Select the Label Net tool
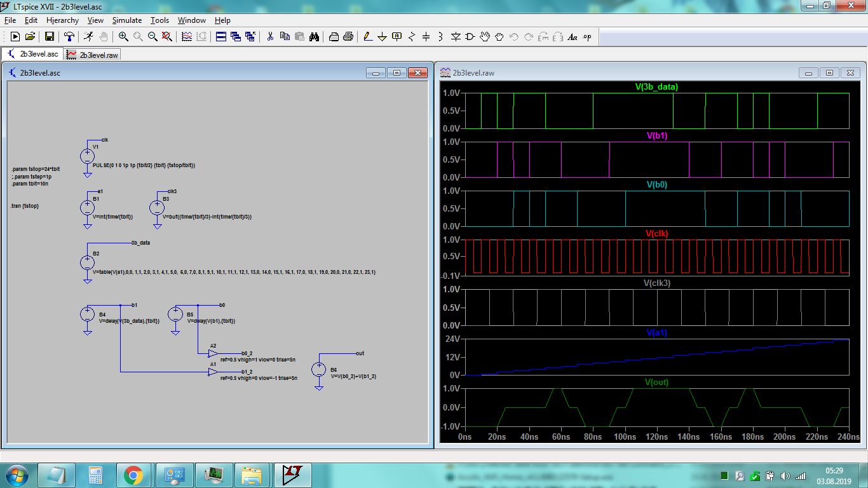 tap(397, 37)
